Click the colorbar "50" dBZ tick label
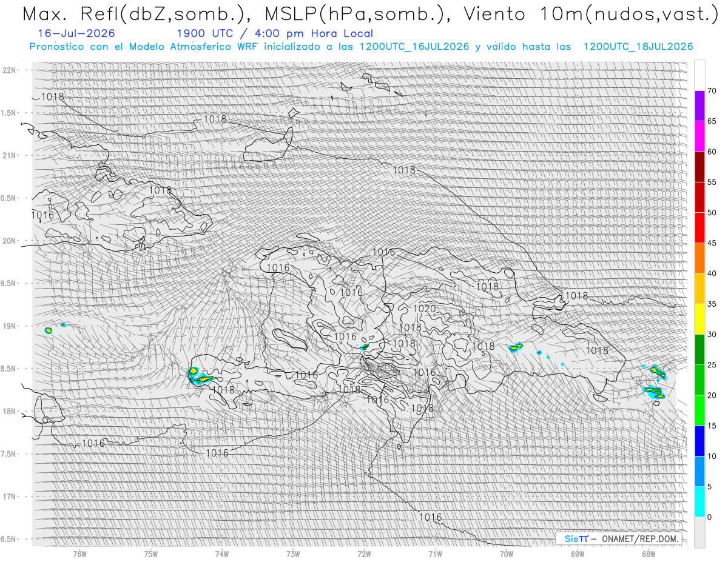Viewport: 728px width, 562px height. point(712,213)
